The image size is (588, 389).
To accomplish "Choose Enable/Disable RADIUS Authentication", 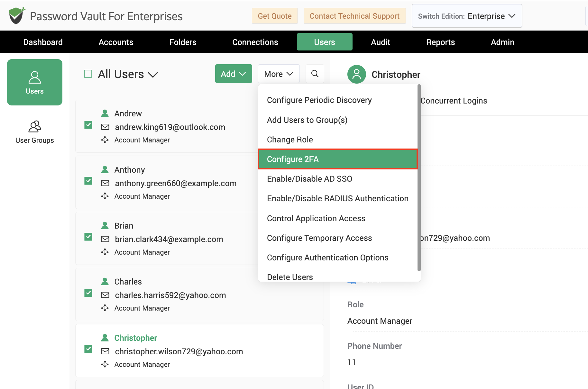I will point(338,198).
